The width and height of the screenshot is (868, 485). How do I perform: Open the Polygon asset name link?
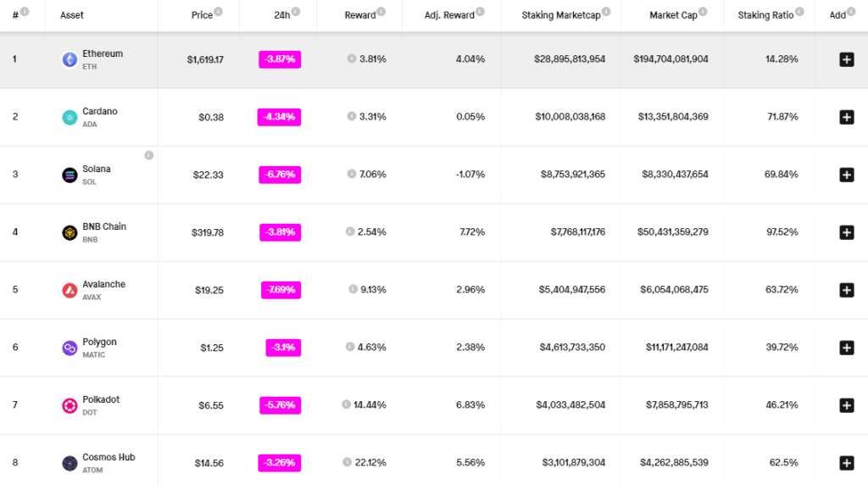pos(99,342)
